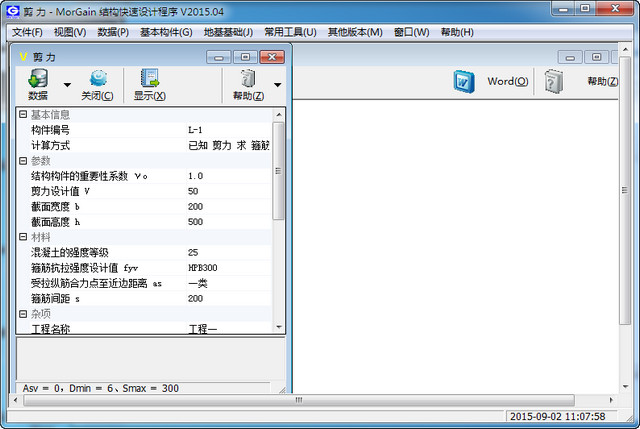Open the dropdown arrow next to 数据
This screenshot has height=429, width=640.
(x=67, y=85)
